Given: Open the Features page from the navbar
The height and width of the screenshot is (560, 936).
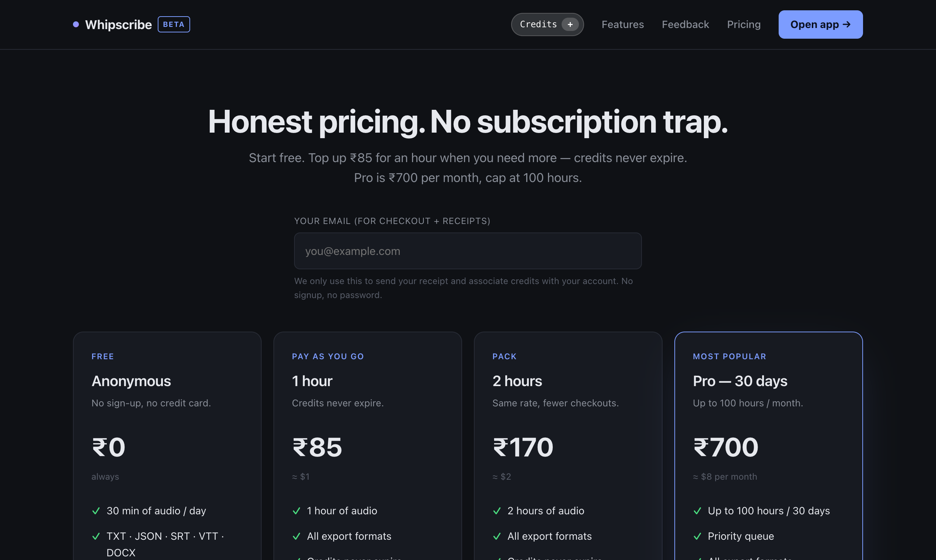Looking at the screenshot, I should (623, 24).
